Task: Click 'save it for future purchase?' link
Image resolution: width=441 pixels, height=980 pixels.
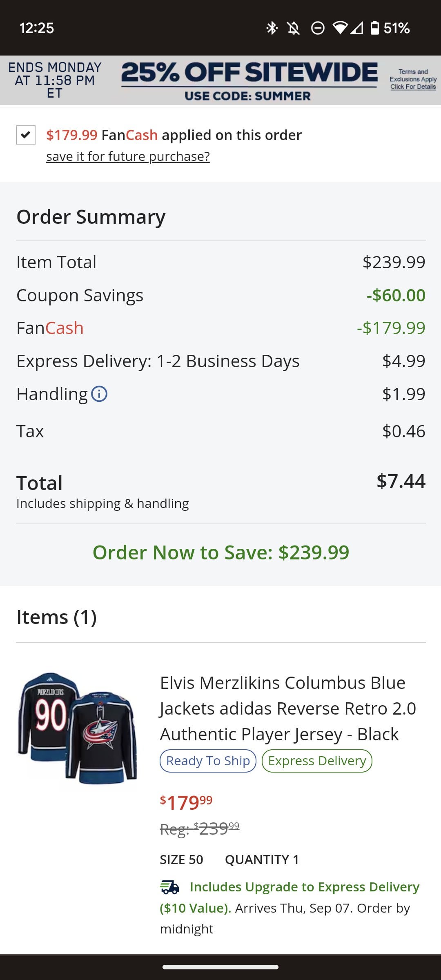Action: point(128,156)
